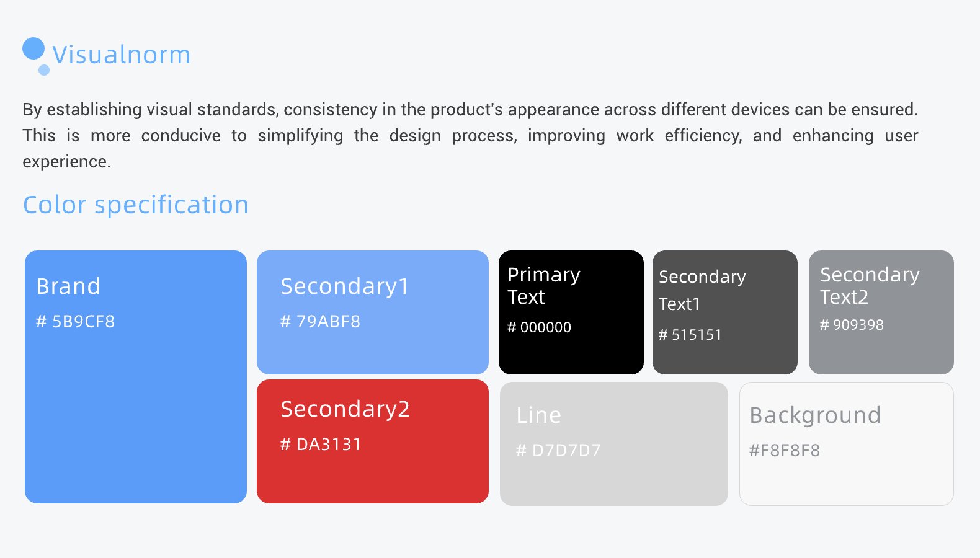
Task: Click the # 909398 hex code
Action: pos(852,325)
